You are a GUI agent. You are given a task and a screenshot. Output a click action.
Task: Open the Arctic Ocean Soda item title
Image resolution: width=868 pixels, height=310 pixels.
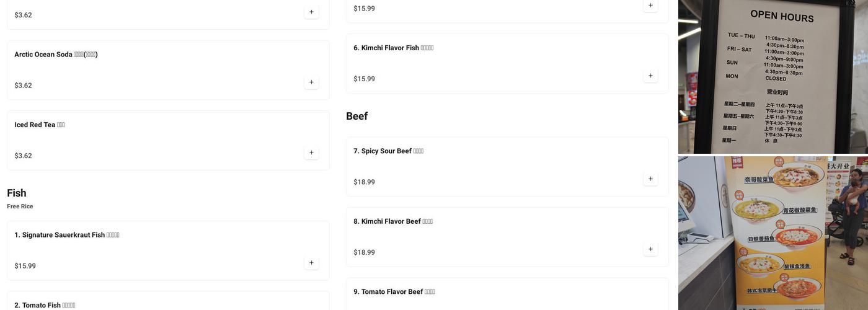click(x=56, y=55)
